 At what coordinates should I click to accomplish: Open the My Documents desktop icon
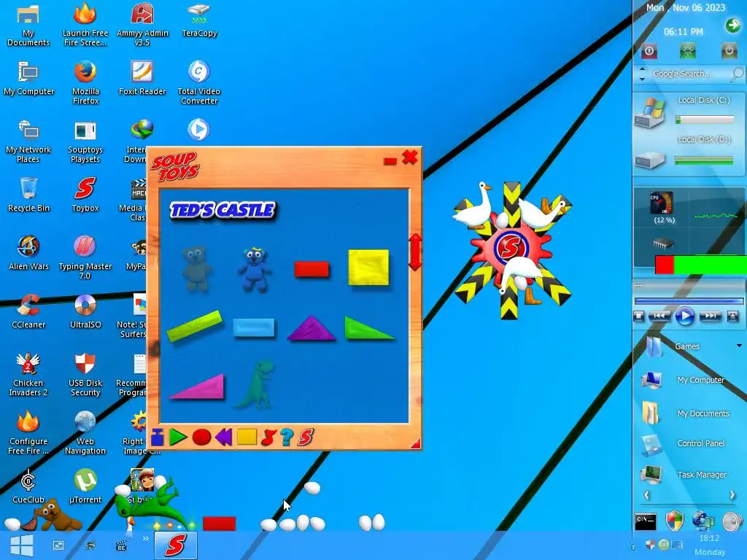[28, 25]
